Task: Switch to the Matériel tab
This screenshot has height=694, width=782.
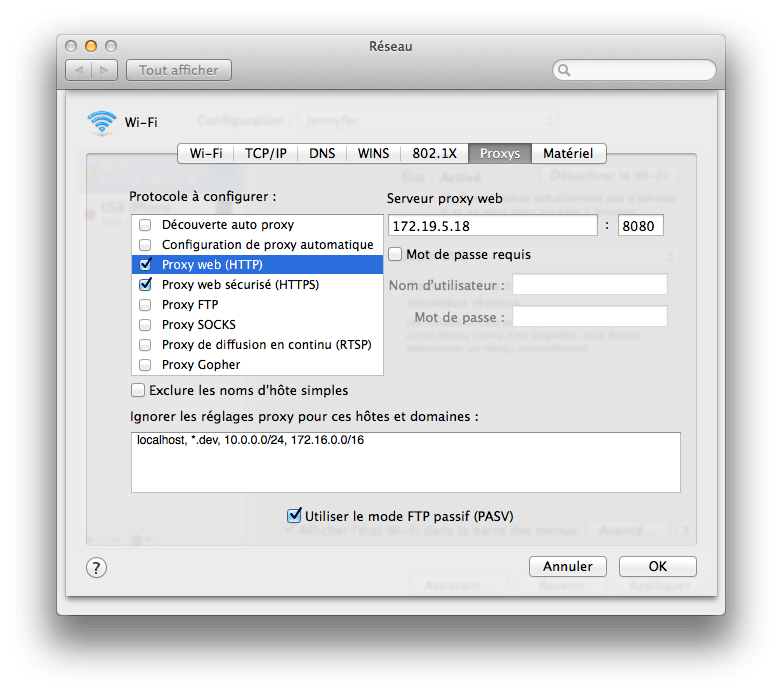Action: (568, 153)
